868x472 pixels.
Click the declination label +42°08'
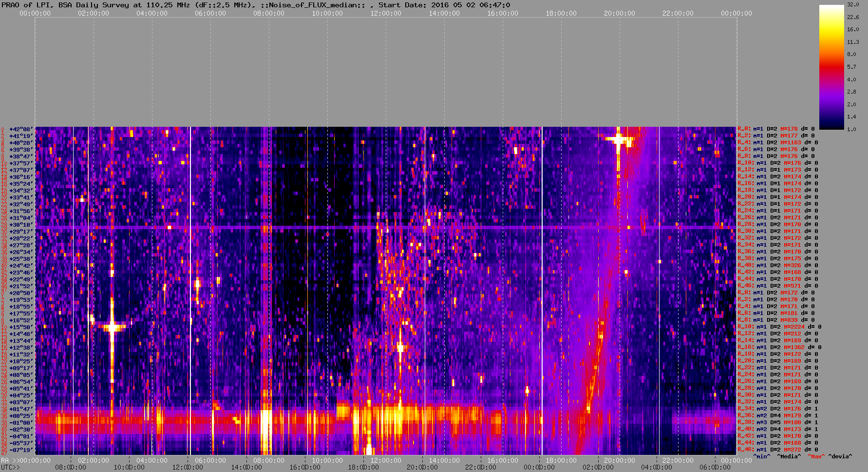(21, 129)
